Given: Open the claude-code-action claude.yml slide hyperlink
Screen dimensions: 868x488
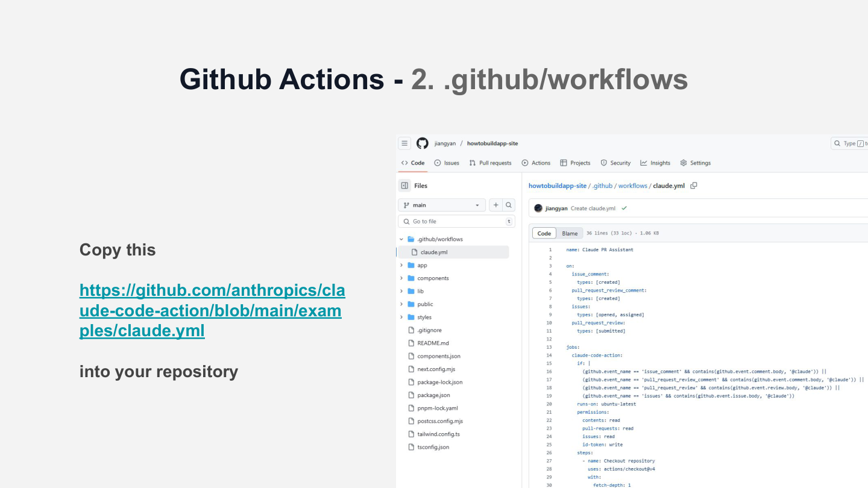Looking at the screenshot, I should point(212,310).
